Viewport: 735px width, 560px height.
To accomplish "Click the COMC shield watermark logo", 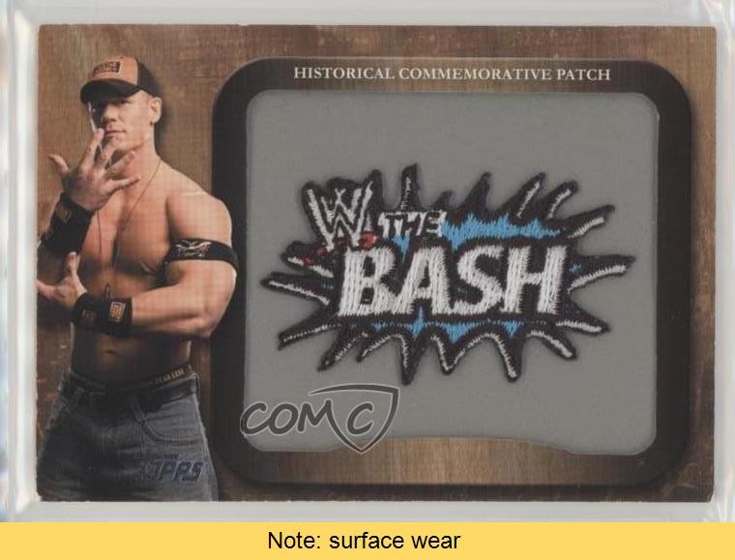I will pyautogui.click(x=320, y=417).
